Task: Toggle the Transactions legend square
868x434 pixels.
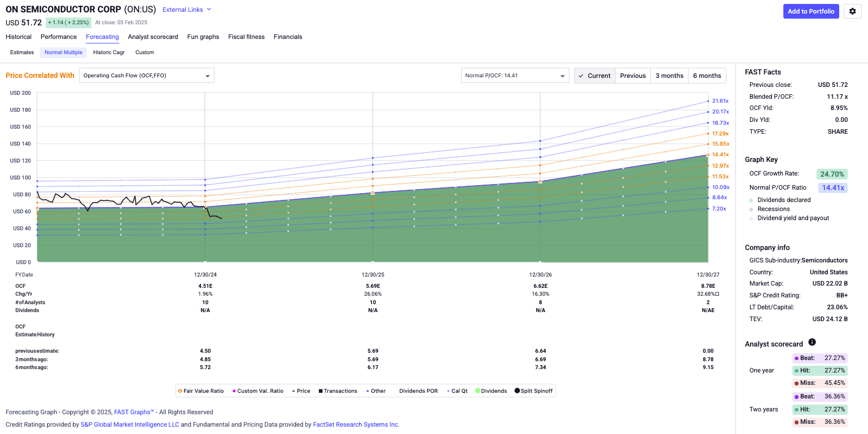Action: [x=321, y=391]
